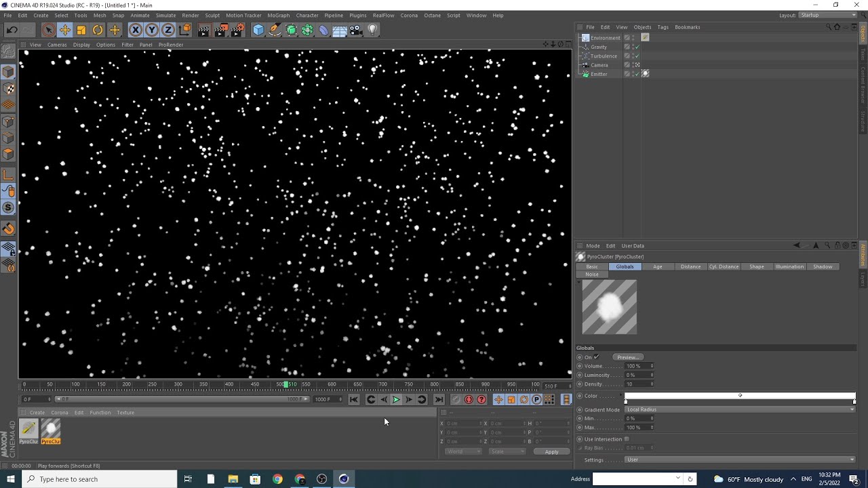Screen dimensions: 868x488
Task: Open the Spline Pen tool
Action: (x=275, y=30)
